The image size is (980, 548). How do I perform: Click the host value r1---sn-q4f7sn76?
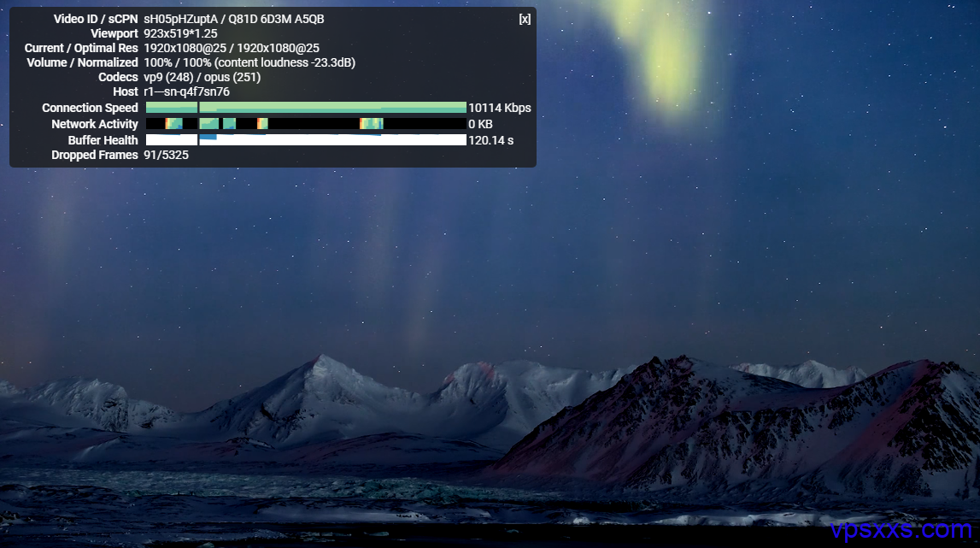pos(186,91)
